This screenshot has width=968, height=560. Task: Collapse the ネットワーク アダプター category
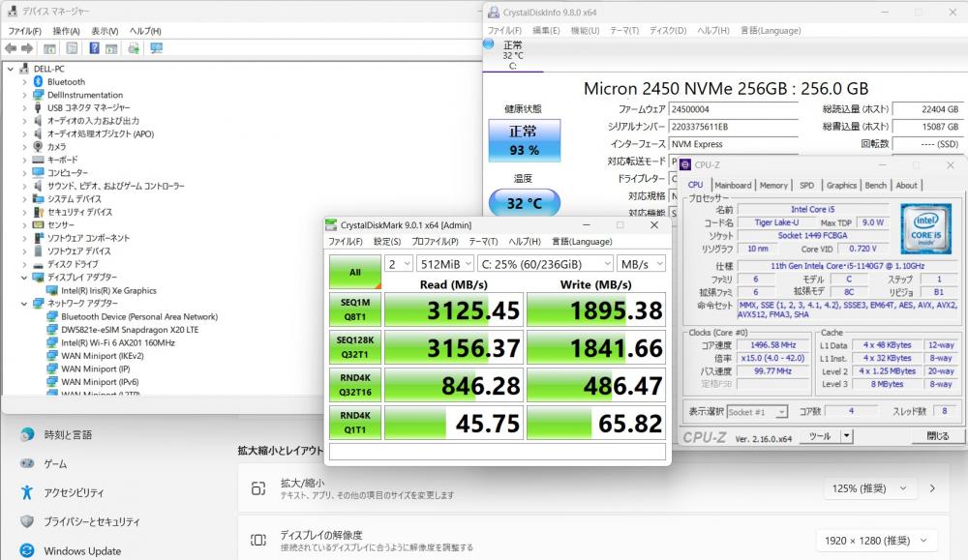pyautogui.click(x=24, y=304)
